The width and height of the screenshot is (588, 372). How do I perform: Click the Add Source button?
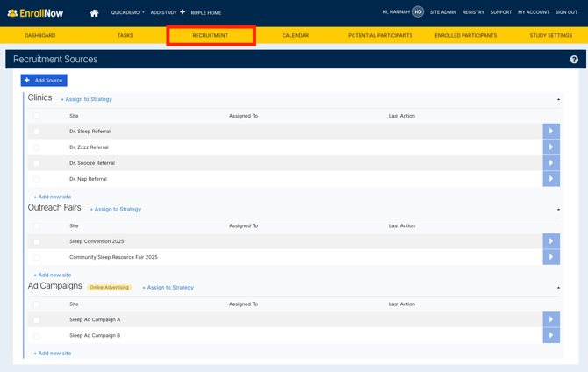coord(44,81)
